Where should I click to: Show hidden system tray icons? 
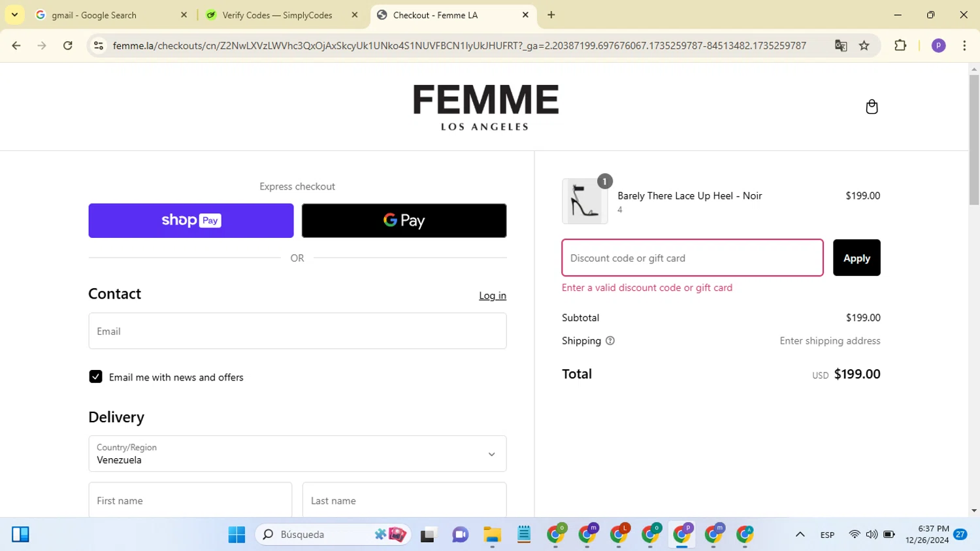(800, 535)
